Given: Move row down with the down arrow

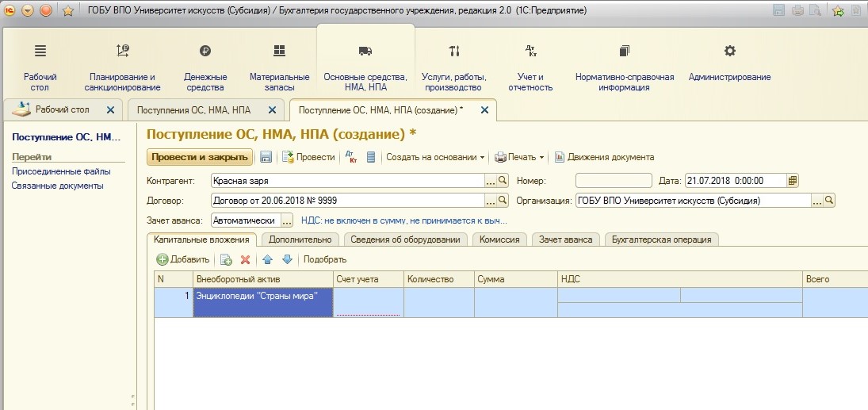Looking at the screenshot, I should click(287, 259).
